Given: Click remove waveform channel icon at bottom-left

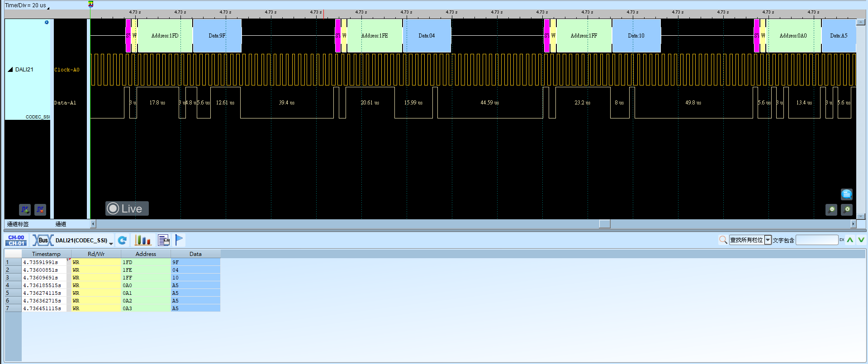Looking at the screenshot, I should [40, 209].
